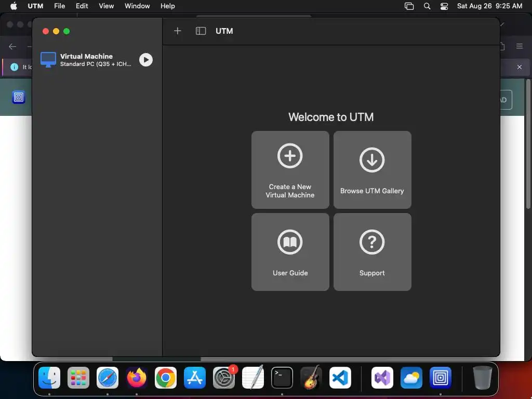Open TextEdit from the Dock

tap(253, 377)
